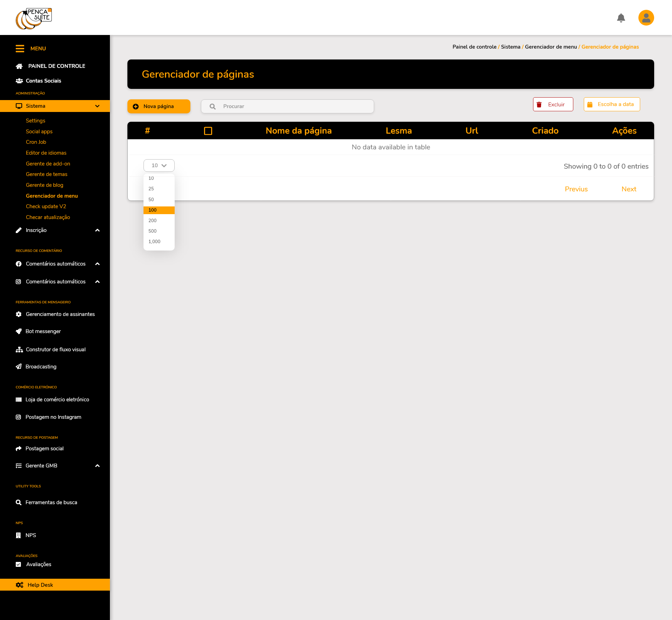Open Broadcasting from sidebar
672x620 pixels.
click(41, 367)
